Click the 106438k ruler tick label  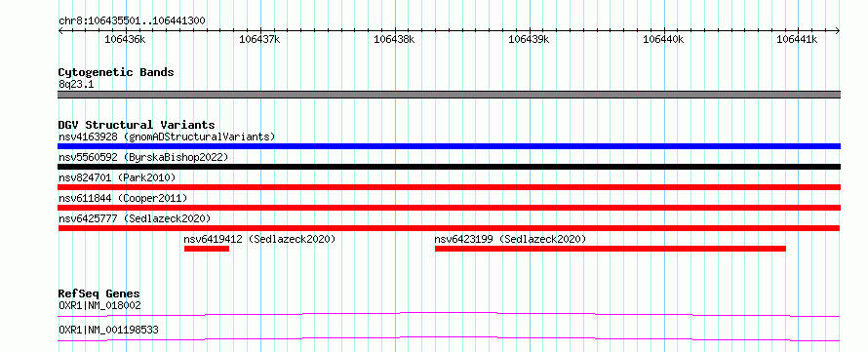coord(394,39)
